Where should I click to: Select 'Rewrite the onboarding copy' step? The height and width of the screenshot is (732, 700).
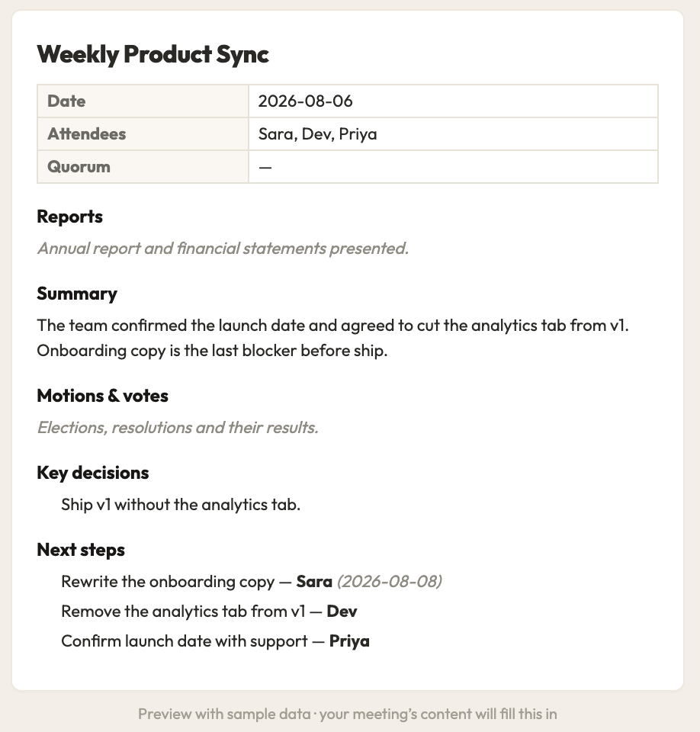pyautogui.click(x=168, y=582)
